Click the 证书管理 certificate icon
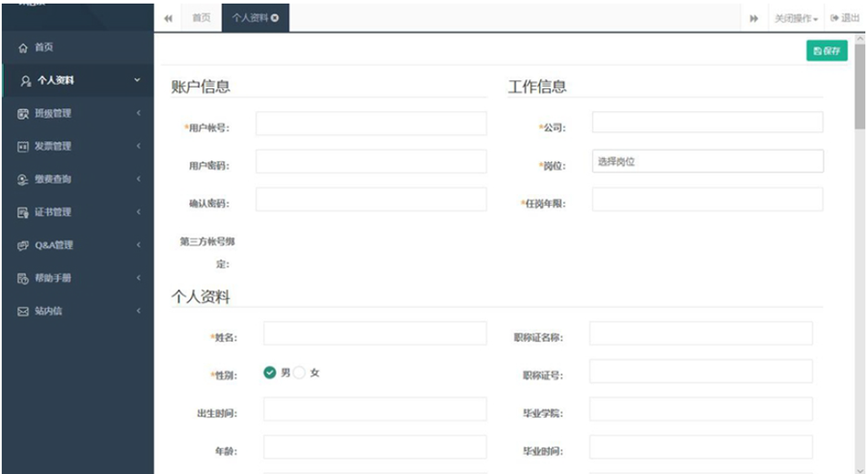The width and height of the screenshot is (868, 474). coord(23,212)
